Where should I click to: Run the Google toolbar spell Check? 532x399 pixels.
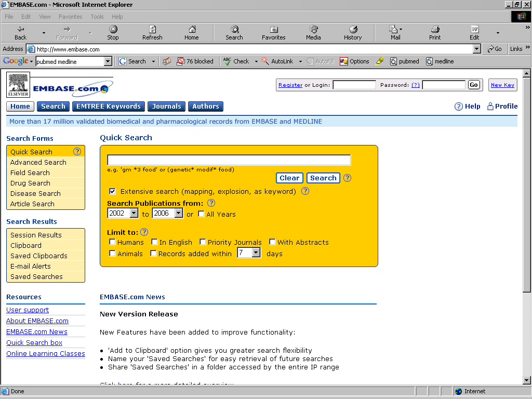236,61
